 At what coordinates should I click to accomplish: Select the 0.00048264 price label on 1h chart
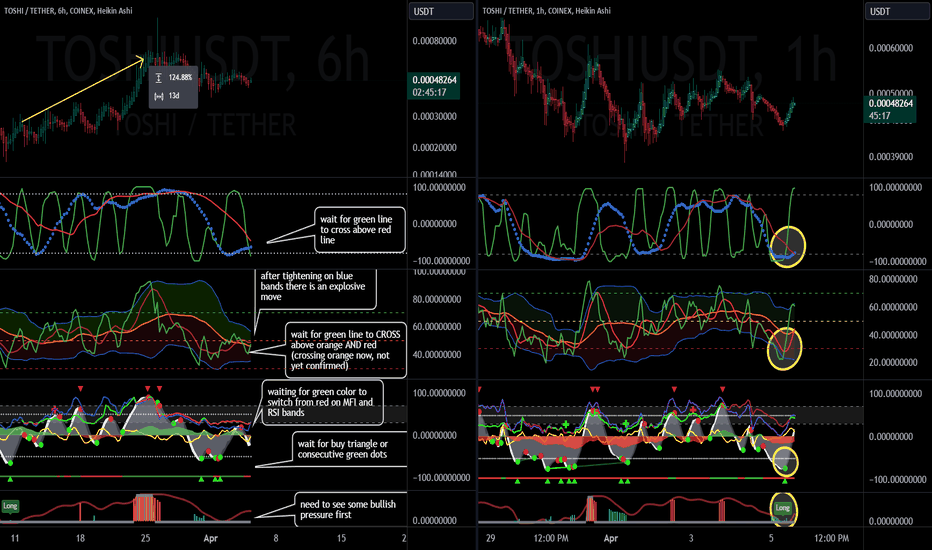pyautogui.click(x=890, y=103)
